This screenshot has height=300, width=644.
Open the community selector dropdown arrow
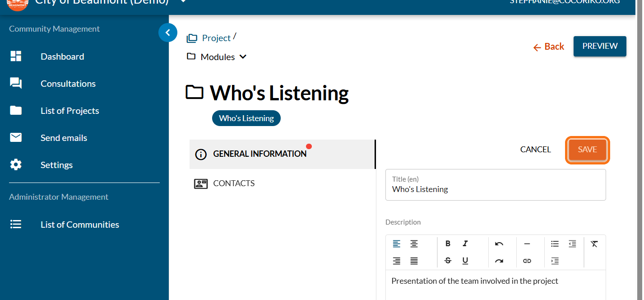click(183, 2)
